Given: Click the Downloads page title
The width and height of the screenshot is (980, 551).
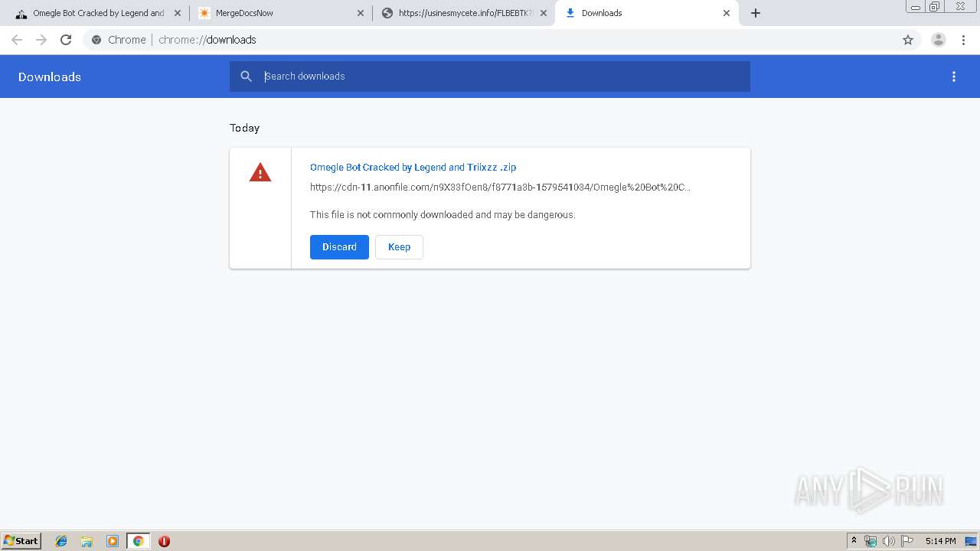Looking at the screenshot, I should click(50, 77).
